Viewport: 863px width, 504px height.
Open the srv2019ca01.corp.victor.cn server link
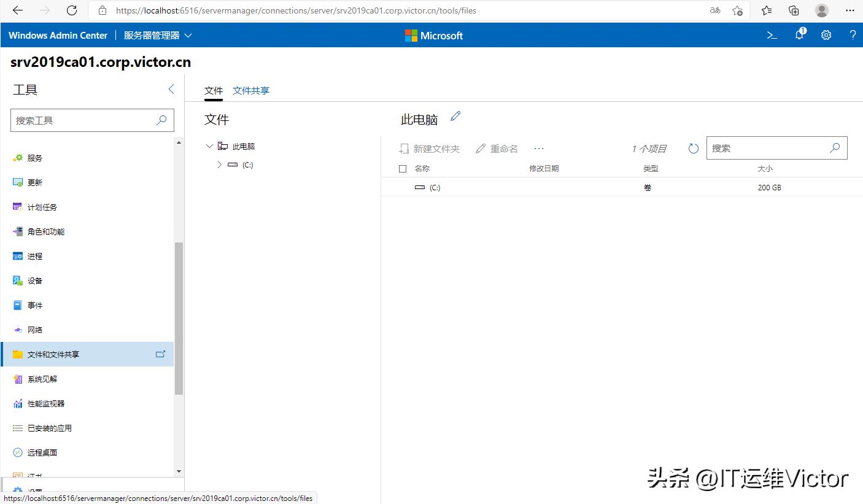[x=100, y=62]
